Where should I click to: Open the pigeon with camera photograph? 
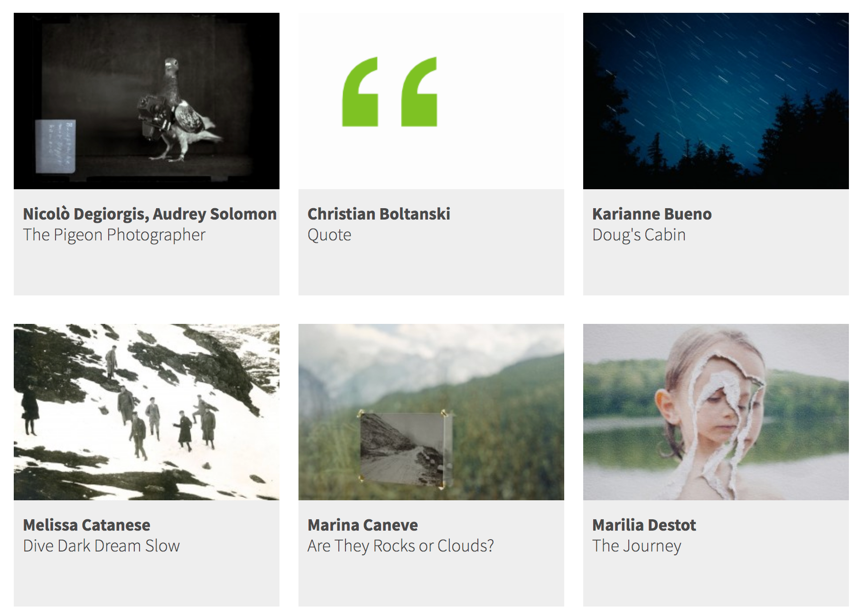click(x=146, y=101)
